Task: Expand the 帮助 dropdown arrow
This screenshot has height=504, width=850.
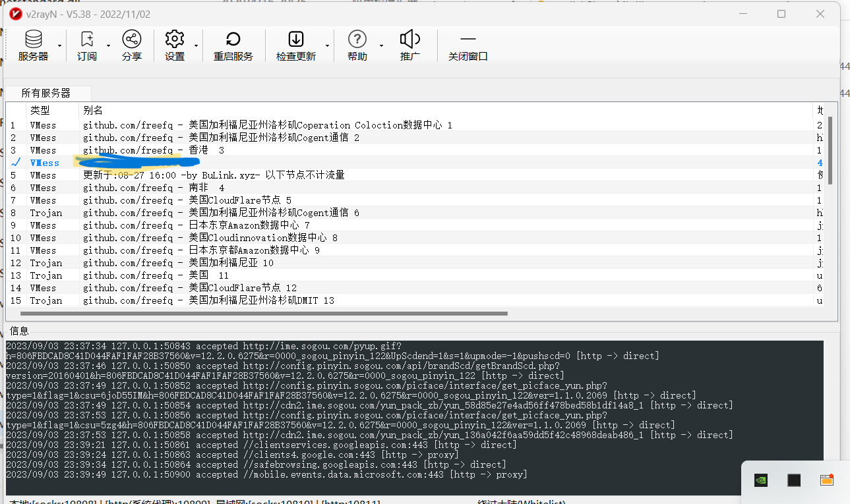Action: click(381, 45)
